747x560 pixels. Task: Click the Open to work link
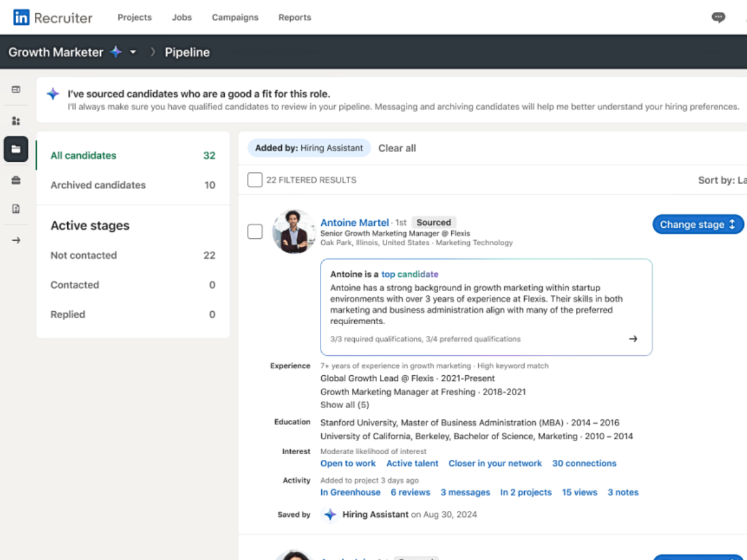coord(348,464)
